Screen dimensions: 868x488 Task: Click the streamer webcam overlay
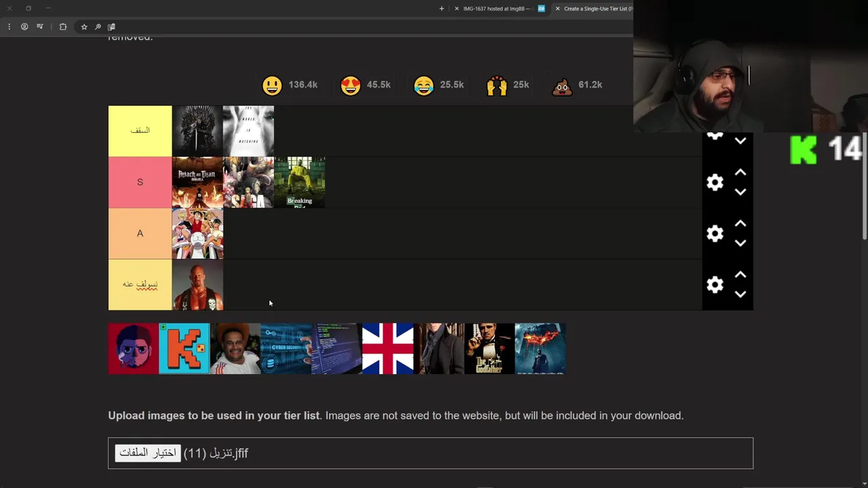point(751,66)
